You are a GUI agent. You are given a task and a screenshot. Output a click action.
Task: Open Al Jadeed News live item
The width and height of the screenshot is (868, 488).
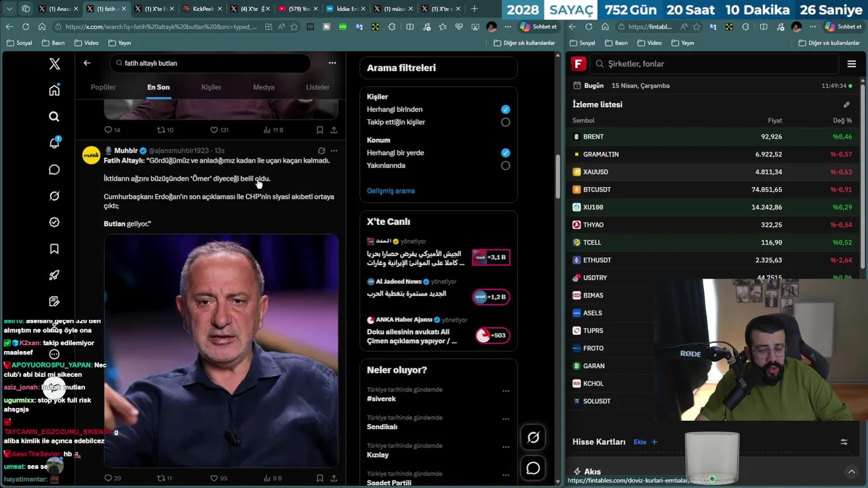pyautogui.click(x=438, y=290)
